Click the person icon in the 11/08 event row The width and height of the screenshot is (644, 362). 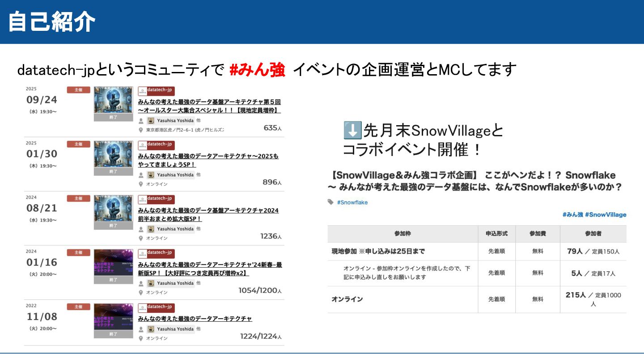click(x=141, y=329)
